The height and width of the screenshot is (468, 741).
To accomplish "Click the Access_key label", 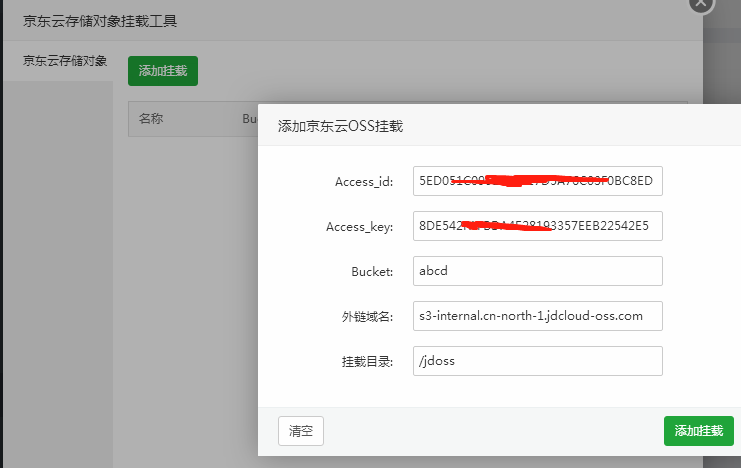I will point(360,227).
